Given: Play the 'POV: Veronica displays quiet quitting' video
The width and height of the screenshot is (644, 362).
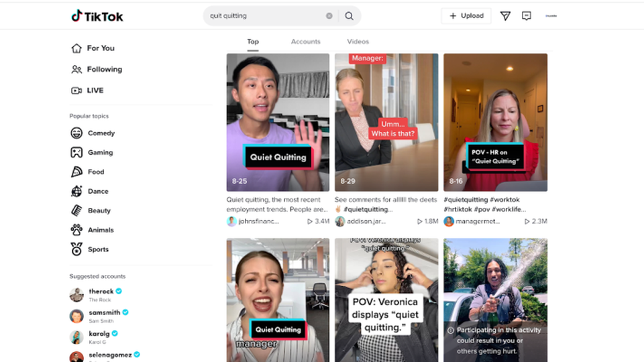Looking at the screenshot, I should click(386, 300).
